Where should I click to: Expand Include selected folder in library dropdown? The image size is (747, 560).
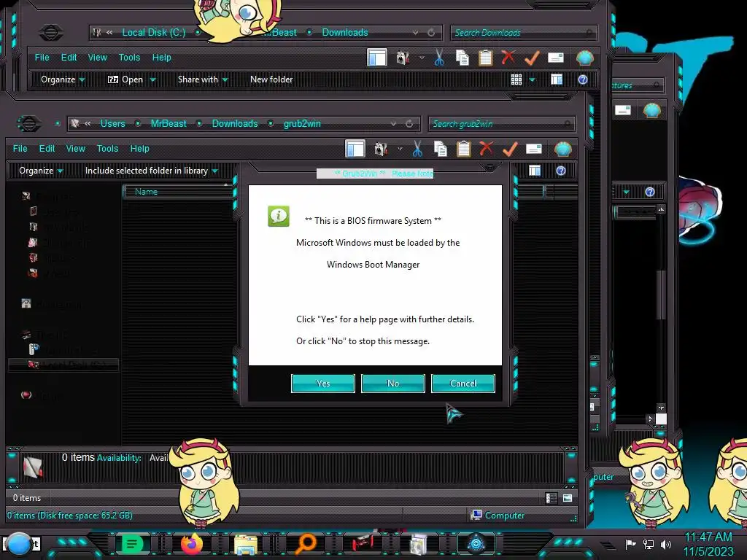152,171
